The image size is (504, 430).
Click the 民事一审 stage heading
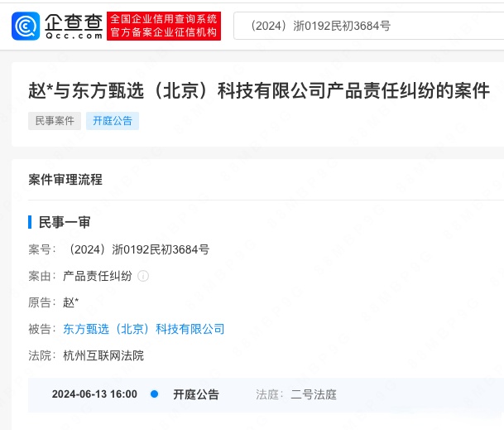tap(65, 222)
